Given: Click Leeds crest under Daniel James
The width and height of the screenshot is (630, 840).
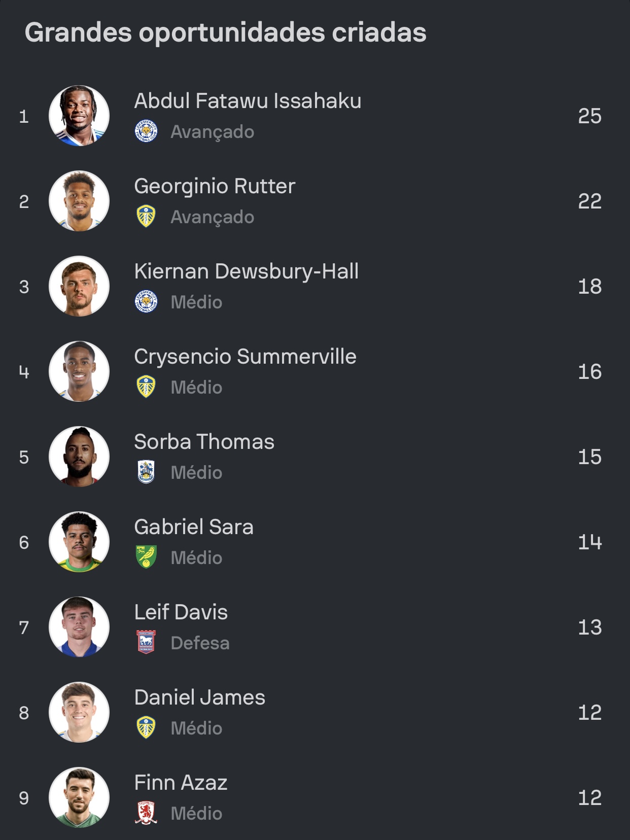Looking at the screenshot, I should pyautogui.click(x=146, y=728).
